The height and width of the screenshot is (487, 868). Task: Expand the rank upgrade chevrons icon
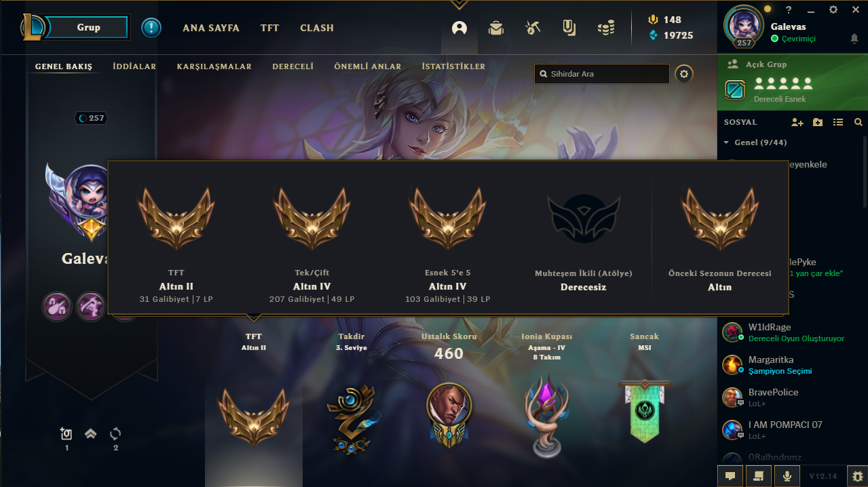(91, 433)
